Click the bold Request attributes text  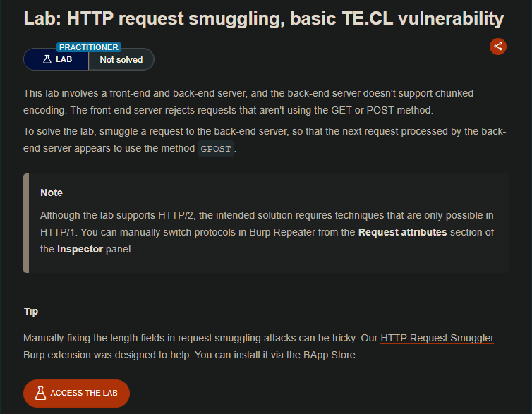(x=402, y=232)
